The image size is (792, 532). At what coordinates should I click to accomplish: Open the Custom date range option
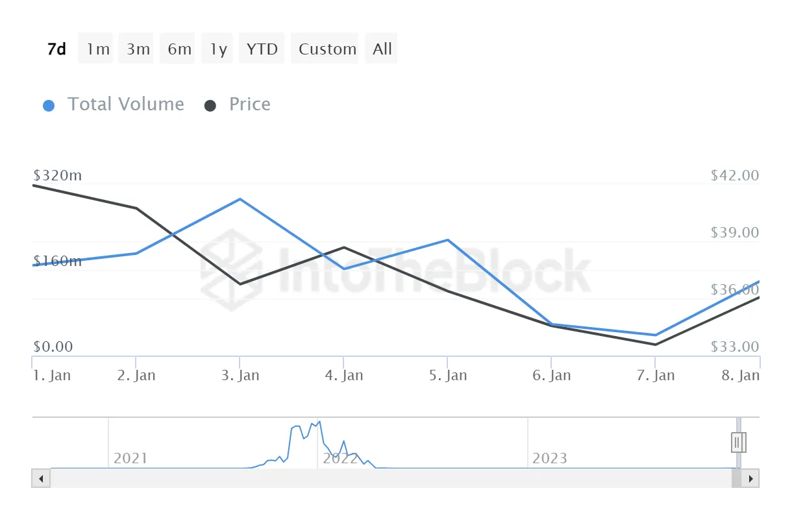click(325, 48)
